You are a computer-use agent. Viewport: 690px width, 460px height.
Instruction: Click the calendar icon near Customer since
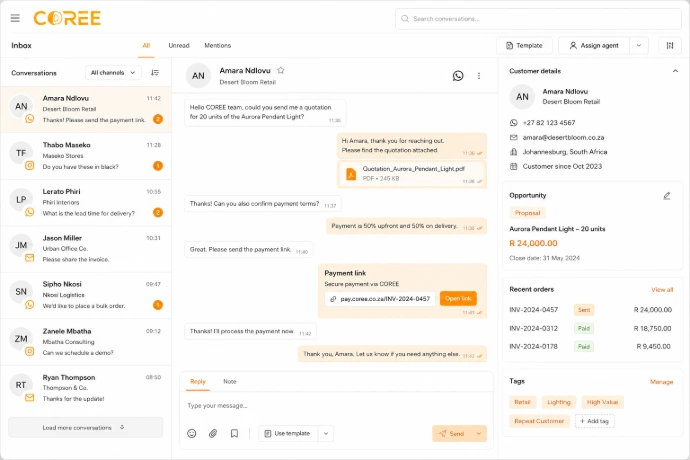coord(514,166)
